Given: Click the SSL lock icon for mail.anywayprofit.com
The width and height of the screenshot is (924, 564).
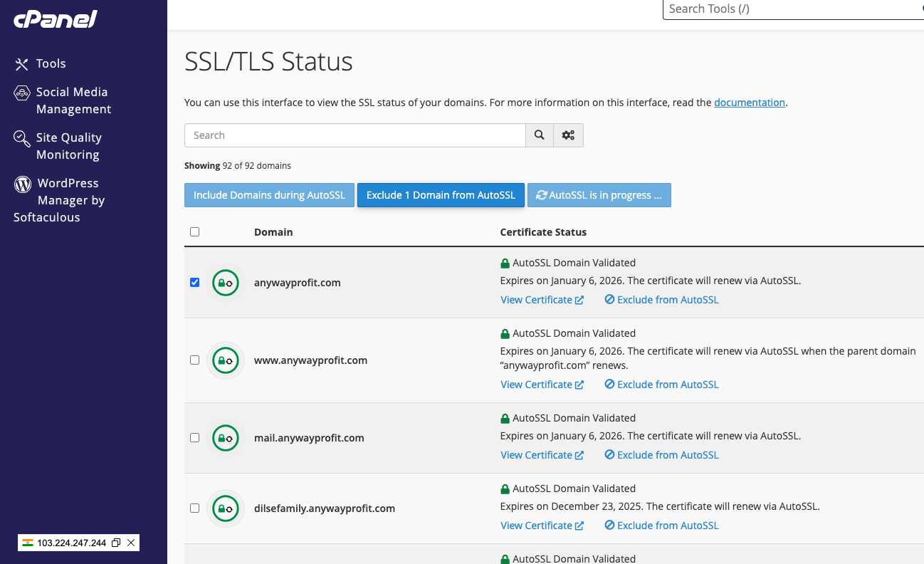Looking at the screenshot, I should tap(225, 438).
